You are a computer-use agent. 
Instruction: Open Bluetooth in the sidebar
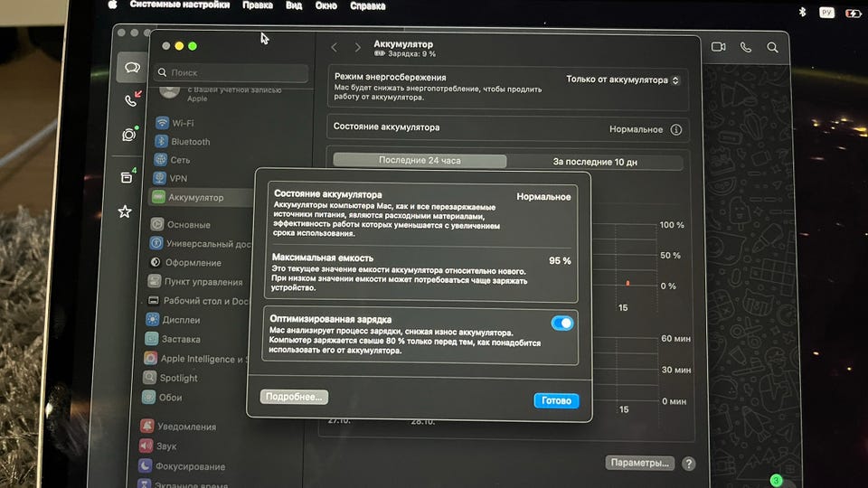pos(184,142)
